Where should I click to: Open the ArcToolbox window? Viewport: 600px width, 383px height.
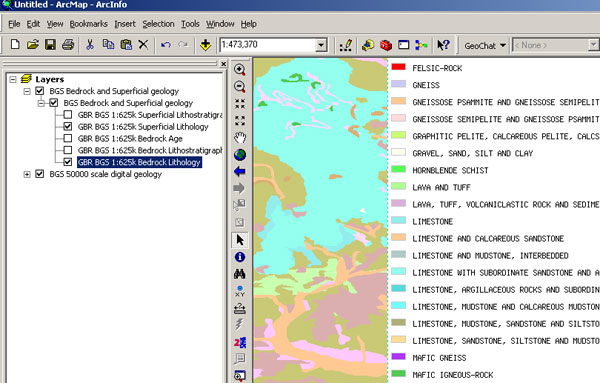click(x=386, y=45)
